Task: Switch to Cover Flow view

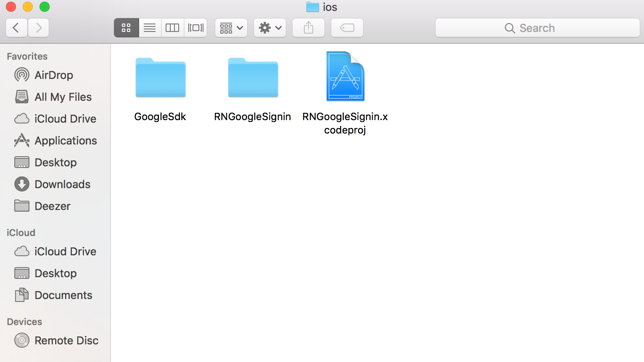Action: tap(195, 28)
